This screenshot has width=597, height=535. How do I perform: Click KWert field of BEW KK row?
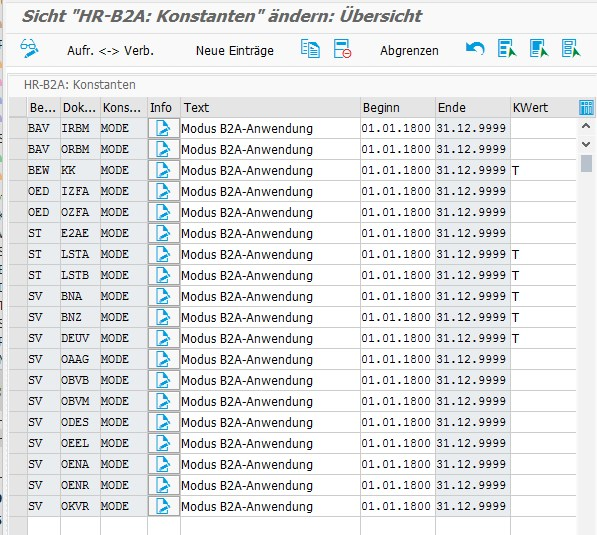click(x=543, y=170)
